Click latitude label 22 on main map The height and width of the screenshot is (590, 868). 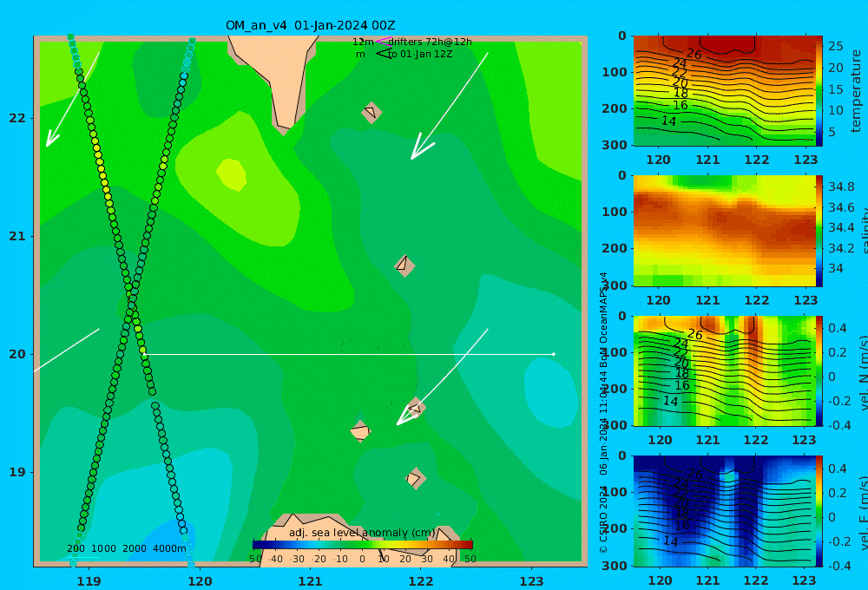pyautogui.click(x=17, y=118)
